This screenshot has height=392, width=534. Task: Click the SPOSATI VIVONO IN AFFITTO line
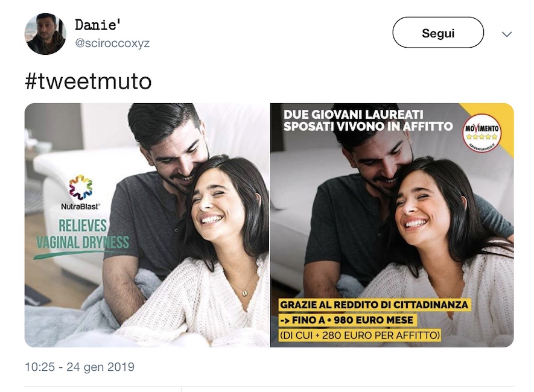point(368,126)
